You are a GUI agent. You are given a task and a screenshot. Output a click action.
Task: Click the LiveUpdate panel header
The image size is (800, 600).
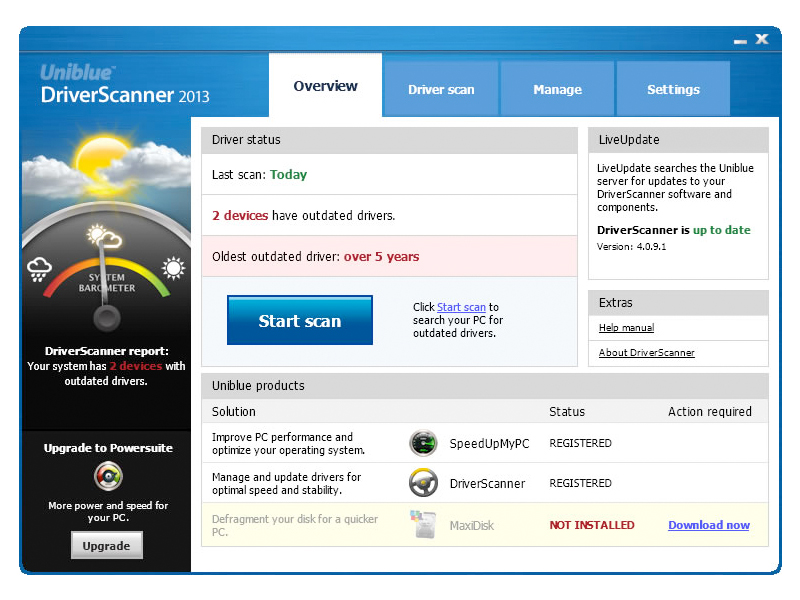pyautogui.click(x=678, y=140)
